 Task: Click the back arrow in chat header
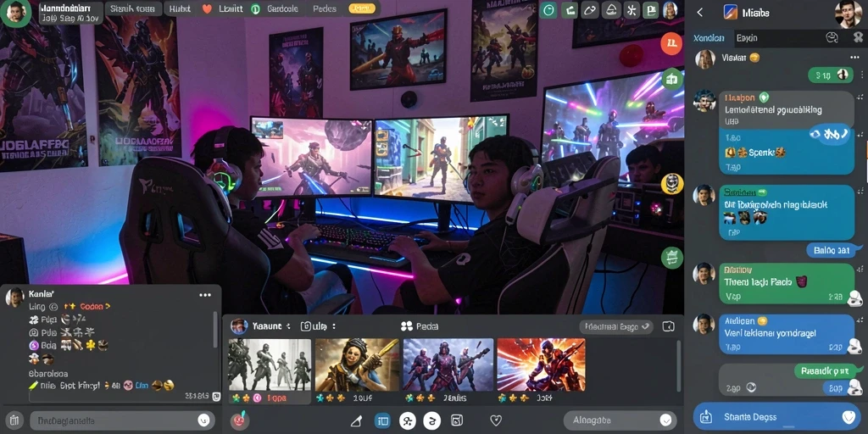point(699,12)
